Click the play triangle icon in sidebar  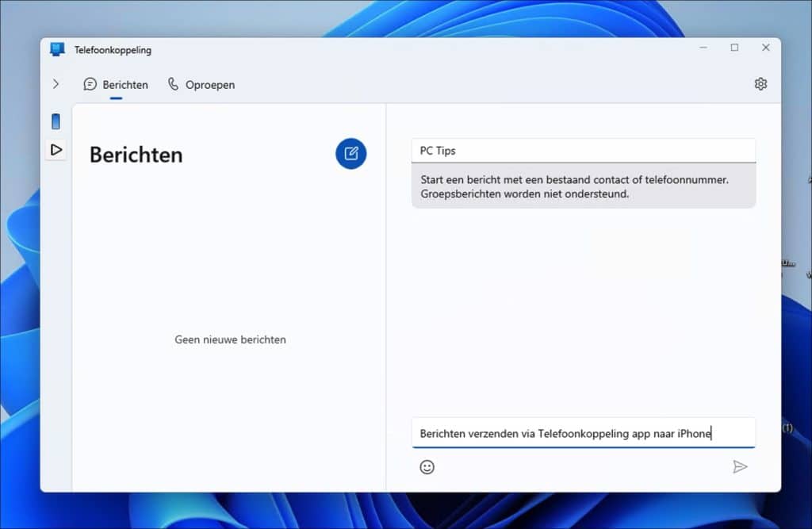click(x=56, y=150)
